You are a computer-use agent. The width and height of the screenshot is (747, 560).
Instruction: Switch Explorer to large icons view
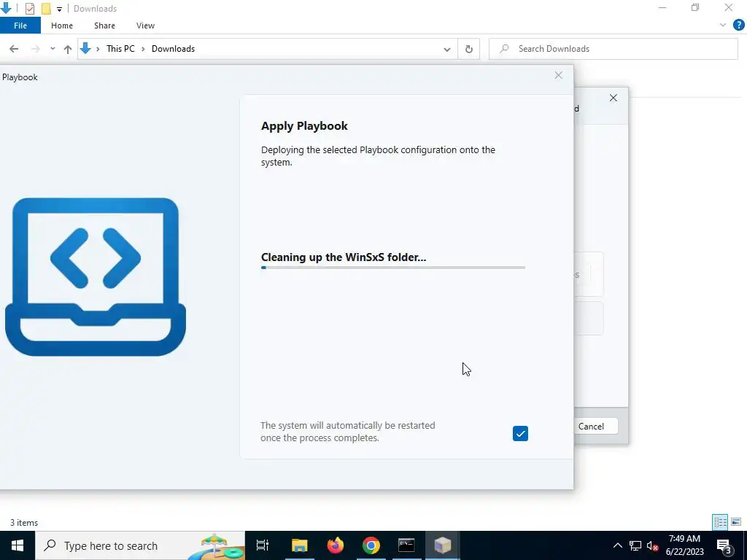736,522
